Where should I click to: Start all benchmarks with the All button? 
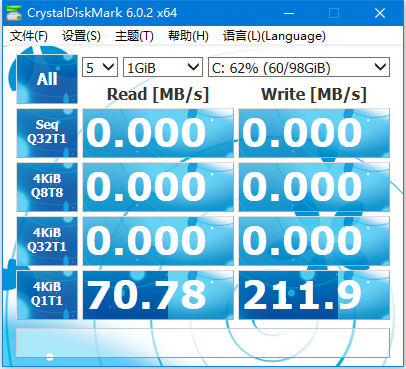pyautogui.click(x=47, y=79)
